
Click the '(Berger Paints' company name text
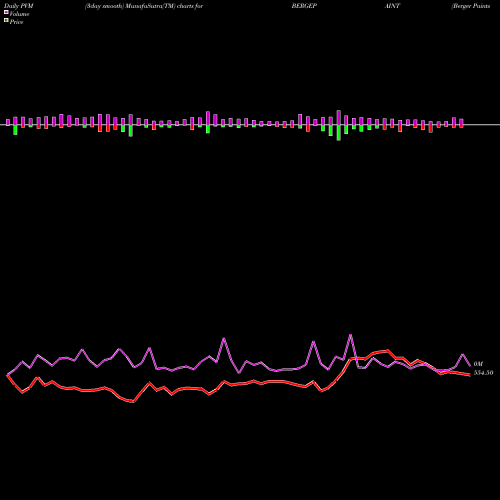[x=471, y=6]
